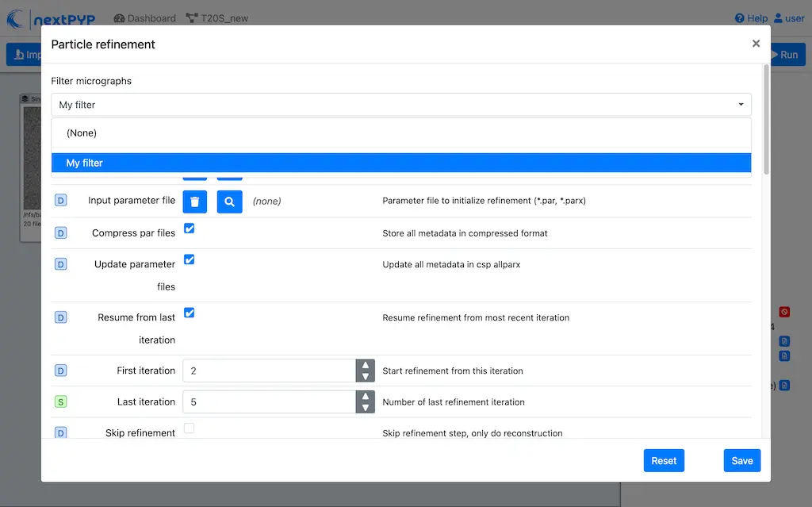Toggle the Update parameter files checkbox

pyautogui.click(x=190, y=259)
